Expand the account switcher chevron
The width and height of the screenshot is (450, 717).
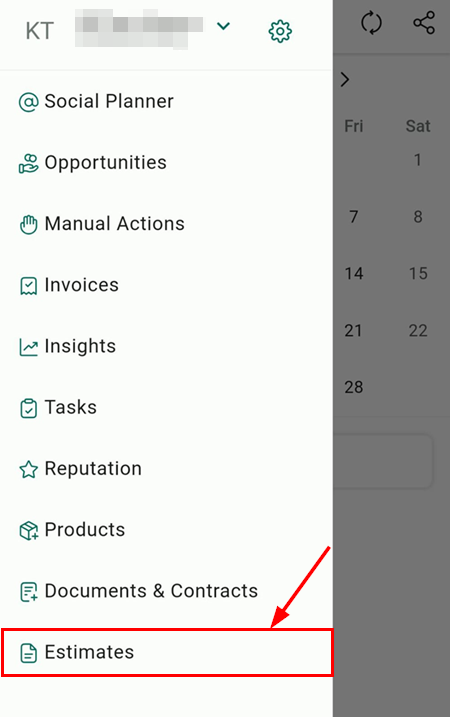pyautogui.click(x=223, y=26)
